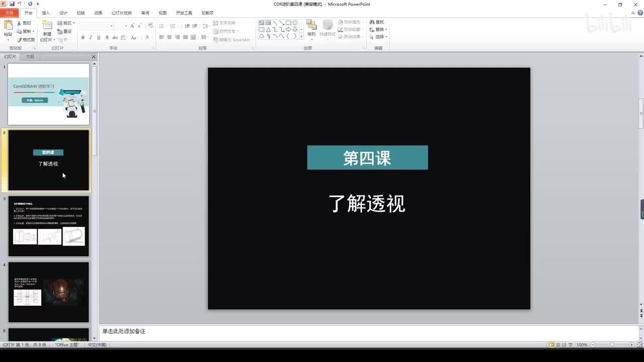Click the Redo arrow in quick access toolbar
The height and width of the screenshot is (362, 644).
[30, 4]
